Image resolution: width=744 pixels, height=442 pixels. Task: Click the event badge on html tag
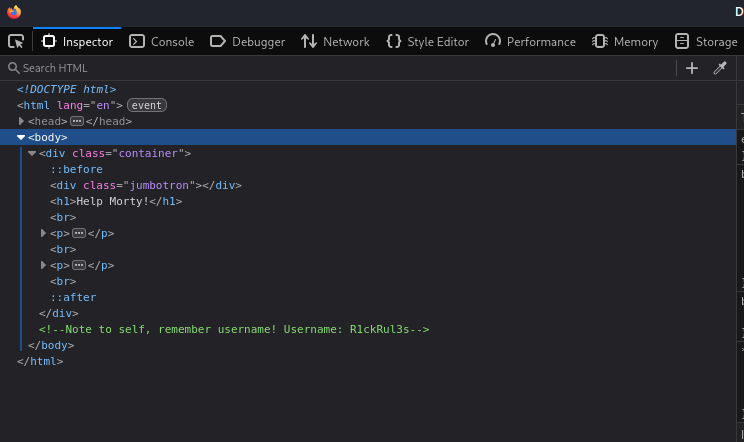coord(146,105)
